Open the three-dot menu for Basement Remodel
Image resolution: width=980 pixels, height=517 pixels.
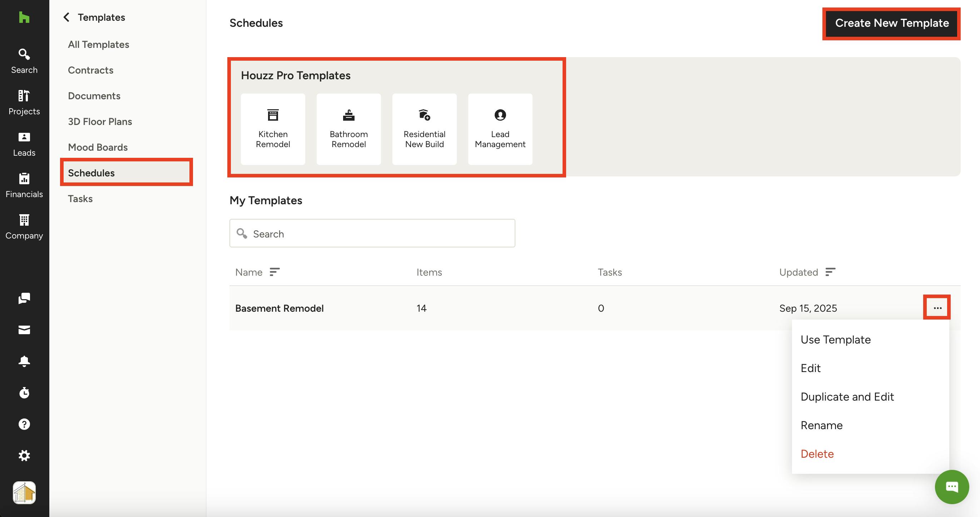(x=937, y=307)
